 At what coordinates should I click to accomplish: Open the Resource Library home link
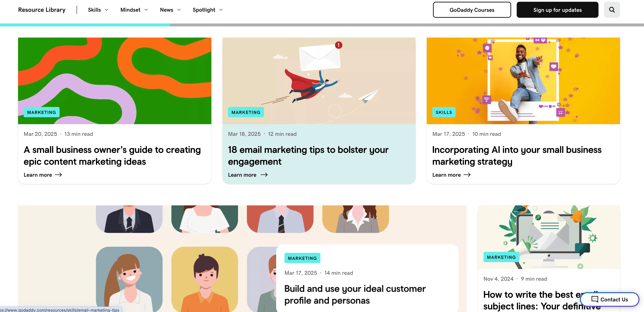pos(42,10)
